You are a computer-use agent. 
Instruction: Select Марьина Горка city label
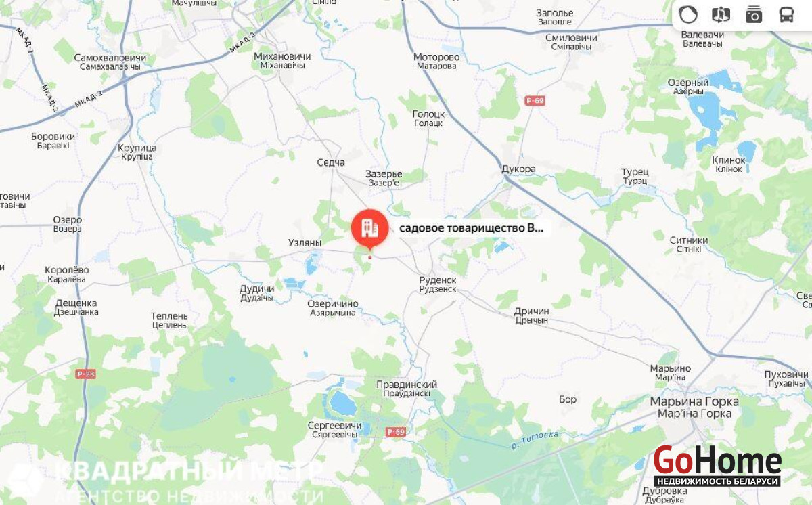(x=694, y=401)
